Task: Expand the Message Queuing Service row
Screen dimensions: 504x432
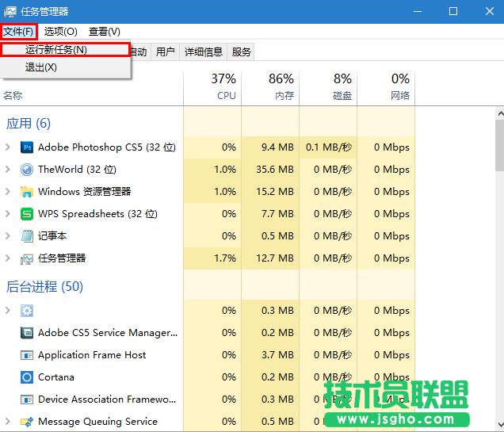Action: [x=8, y=422]
